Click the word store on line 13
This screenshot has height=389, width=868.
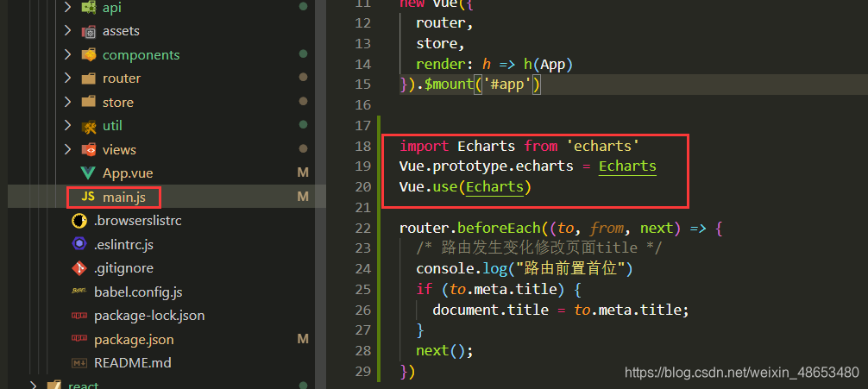pyautogui.click(x=437, y=44)
